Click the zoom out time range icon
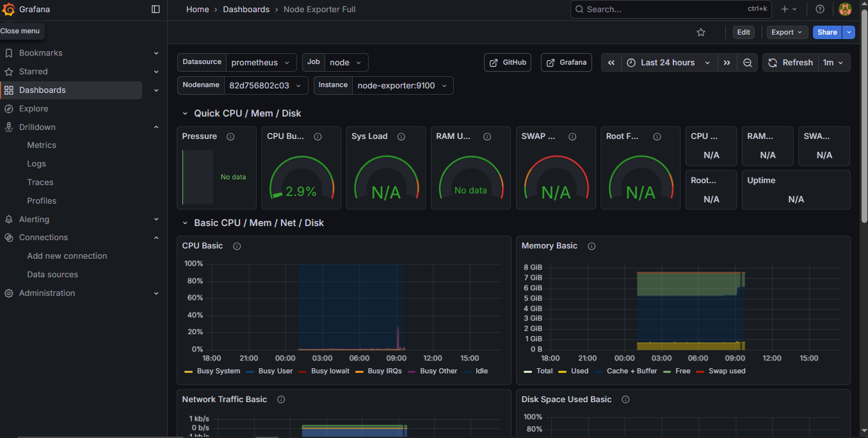The width and height of the screenshot is (868, 438). pos(748,63)
